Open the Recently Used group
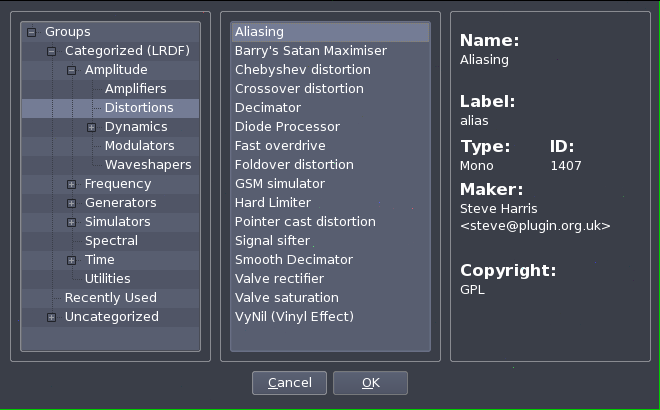Viewport: 660px width, 410px height. click(110, 298)
